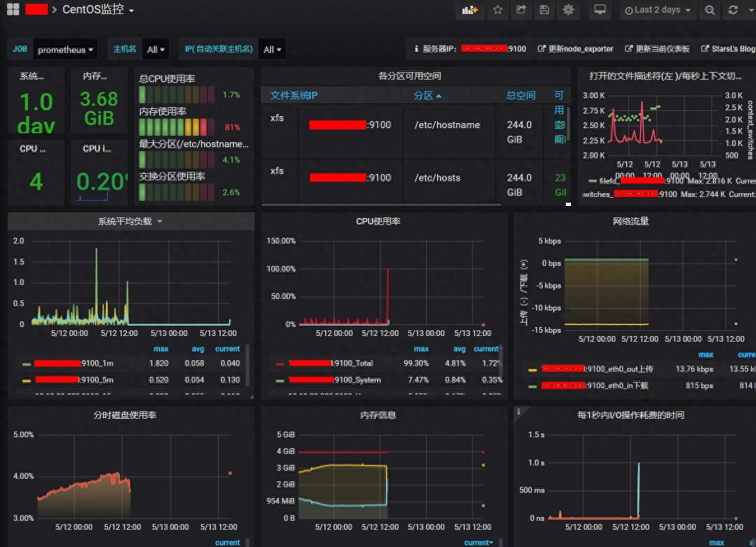Sort 系统平均负载 legend by avg
The image size is (756, 547).
[198, 349]
